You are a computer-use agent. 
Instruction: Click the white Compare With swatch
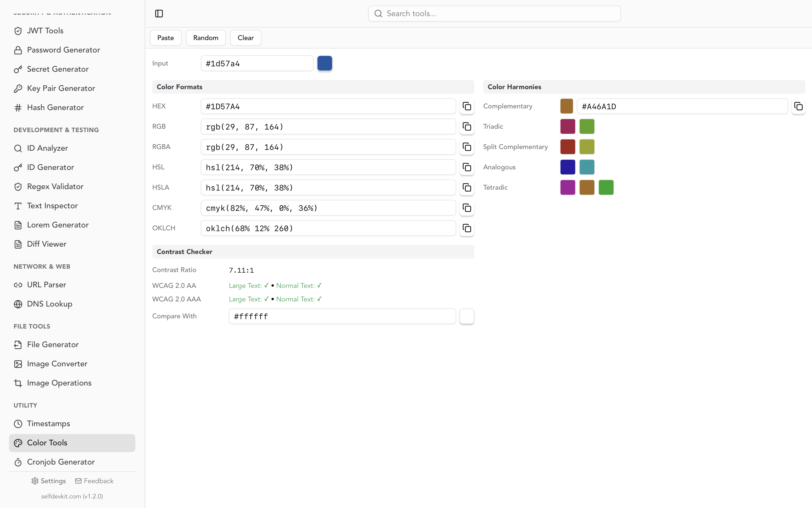click(467, 316)
